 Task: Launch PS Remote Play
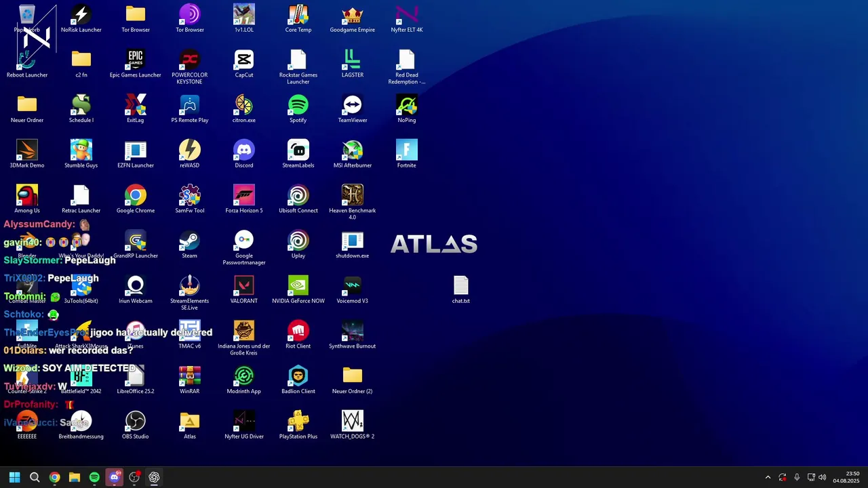pos(190,108)
